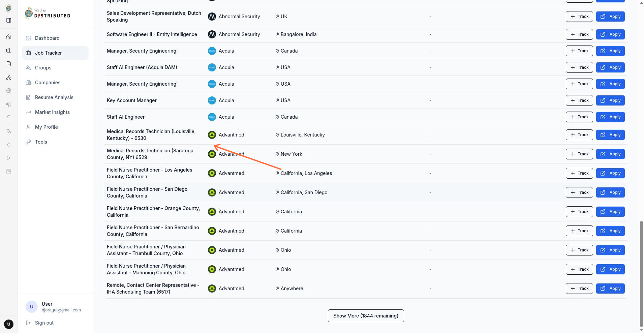Viewport: 644px width, 333px height.
Task: Apply to Manager, Security Engineering in USA
Action: coord(610,84)
